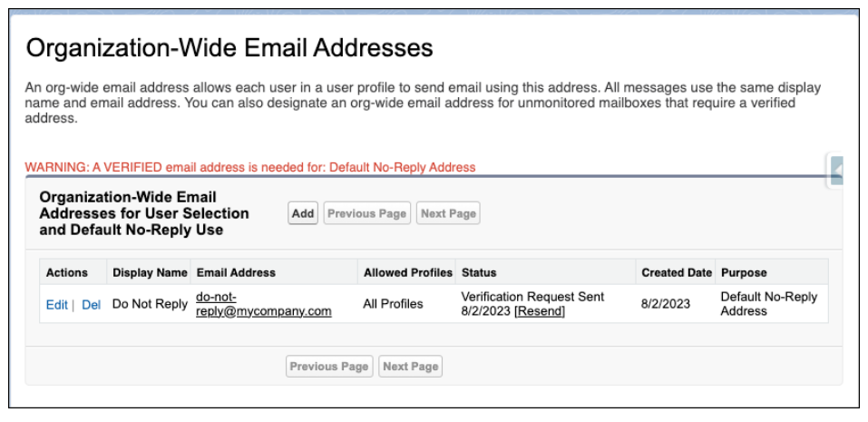This screenshot has height=422, width=868.
Task: Select the Do Not Reply display name cell
Action: click(150, 304)
